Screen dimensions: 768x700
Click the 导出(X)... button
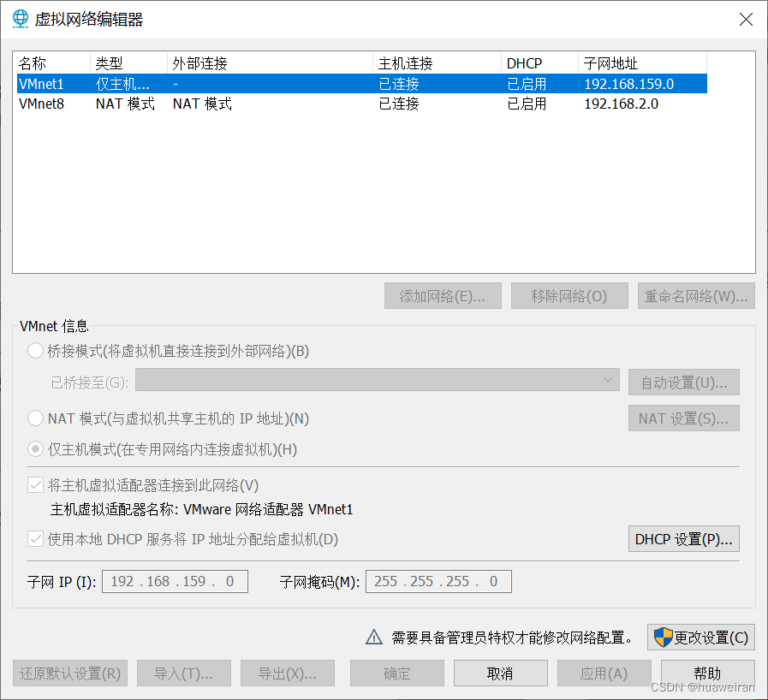coord(288,673)
